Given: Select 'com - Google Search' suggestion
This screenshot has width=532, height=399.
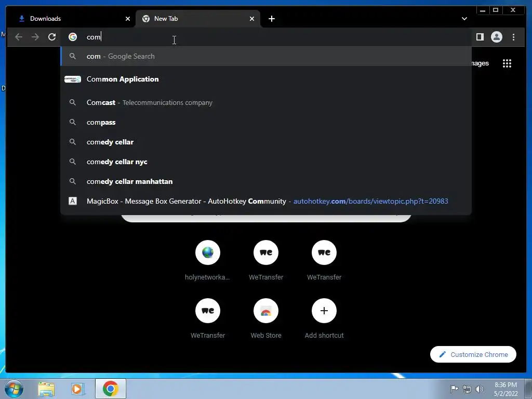Looking at the screenshot, I should [x=267, y=56].
